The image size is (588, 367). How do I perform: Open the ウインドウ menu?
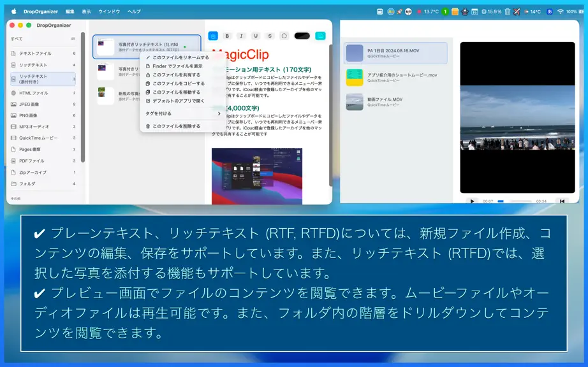[x=109, y=11]
